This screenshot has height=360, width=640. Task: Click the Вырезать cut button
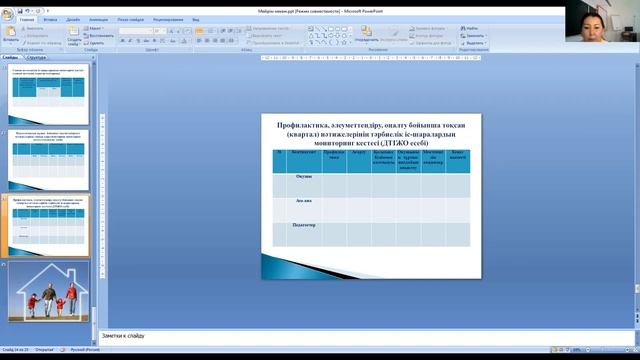[33, 29]
